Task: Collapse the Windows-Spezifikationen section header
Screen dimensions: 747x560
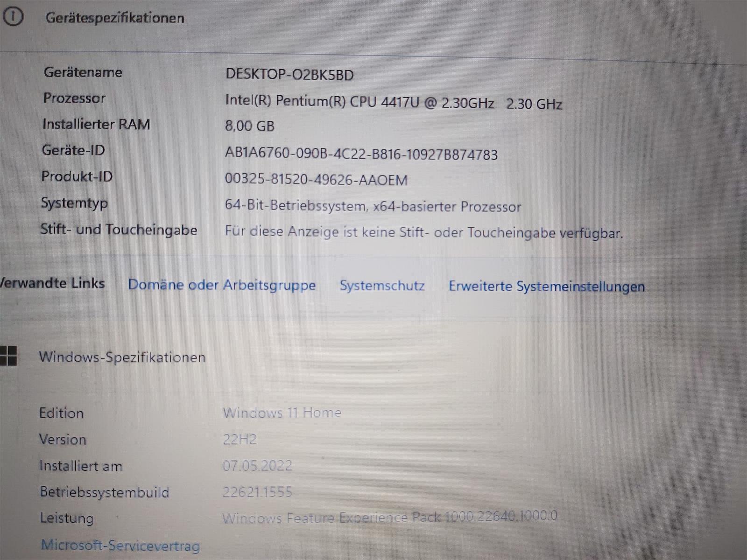Action: [x=122, y=357]
